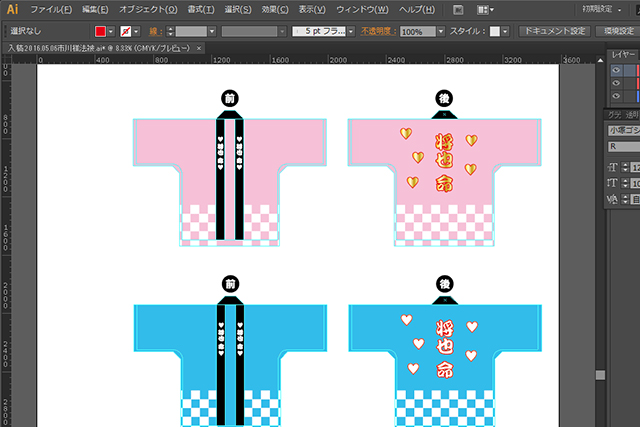640x427 pixels.
Task: Click the 将也命 white text on blue happi
Action: (444, 349)
